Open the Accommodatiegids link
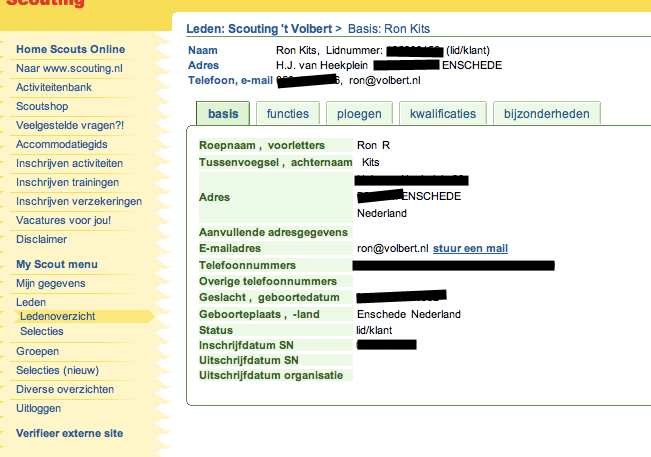The width and height of the screenshot is (651, 457). (x=61, y=144)
